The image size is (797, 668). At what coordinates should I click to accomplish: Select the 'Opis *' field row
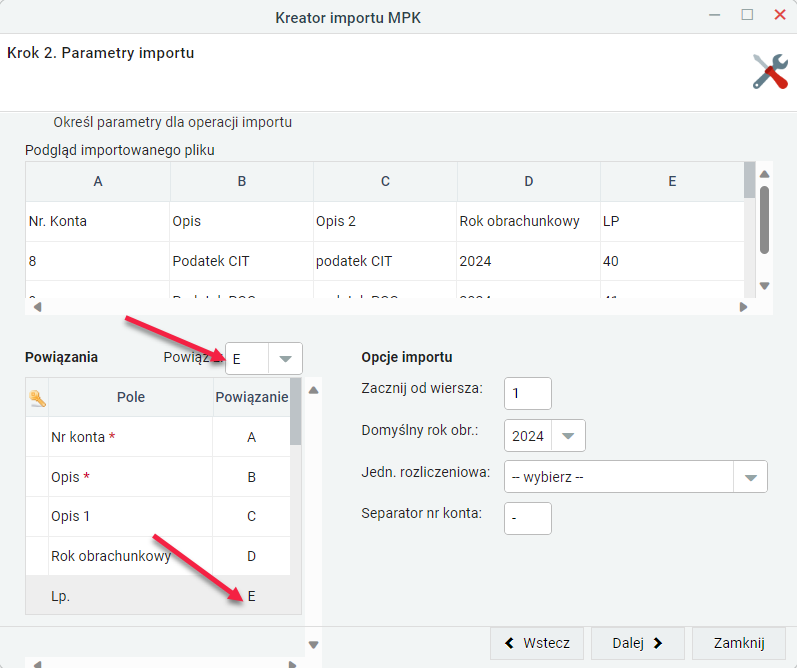tap(158, 477)
